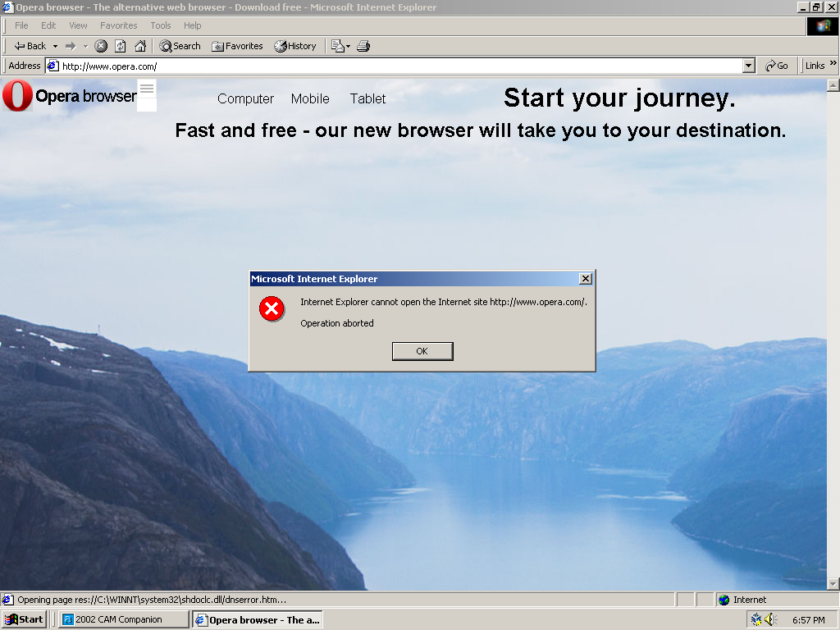This screenshot has height=630, width=840.
Task: Open the History pane from toolbar
Action: click(x=295, y=46)
